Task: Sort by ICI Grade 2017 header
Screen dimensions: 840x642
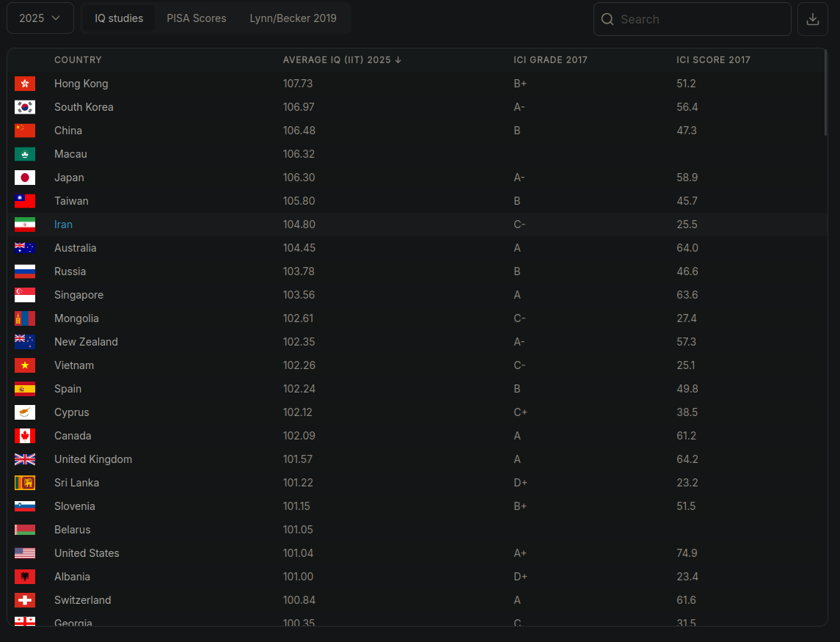Action: pos(550,60)
